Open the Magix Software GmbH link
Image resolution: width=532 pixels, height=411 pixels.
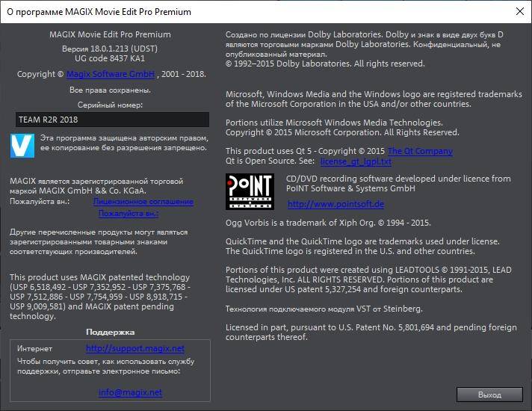tap(111, 74)
